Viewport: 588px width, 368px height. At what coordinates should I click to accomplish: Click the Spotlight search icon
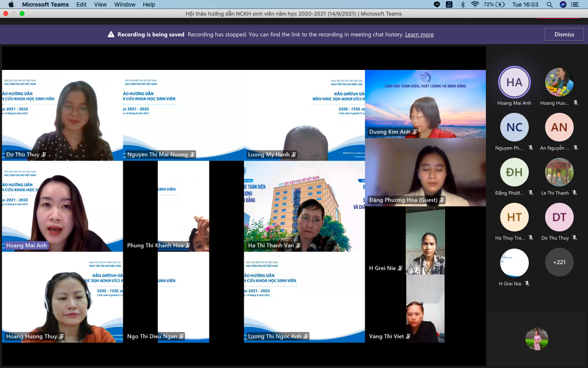550,4
